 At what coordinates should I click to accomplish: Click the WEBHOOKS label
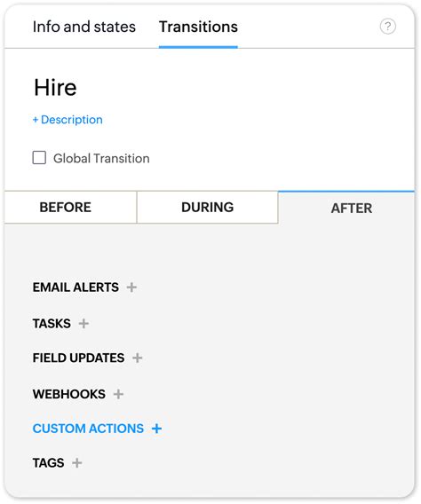tap(68, 394)
